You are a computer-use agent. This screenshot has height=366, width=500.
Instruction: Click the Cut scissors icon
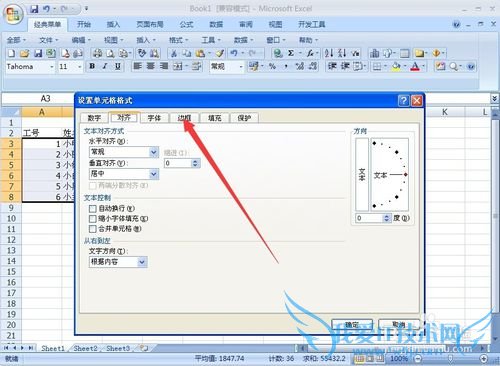tap(174, 53)
